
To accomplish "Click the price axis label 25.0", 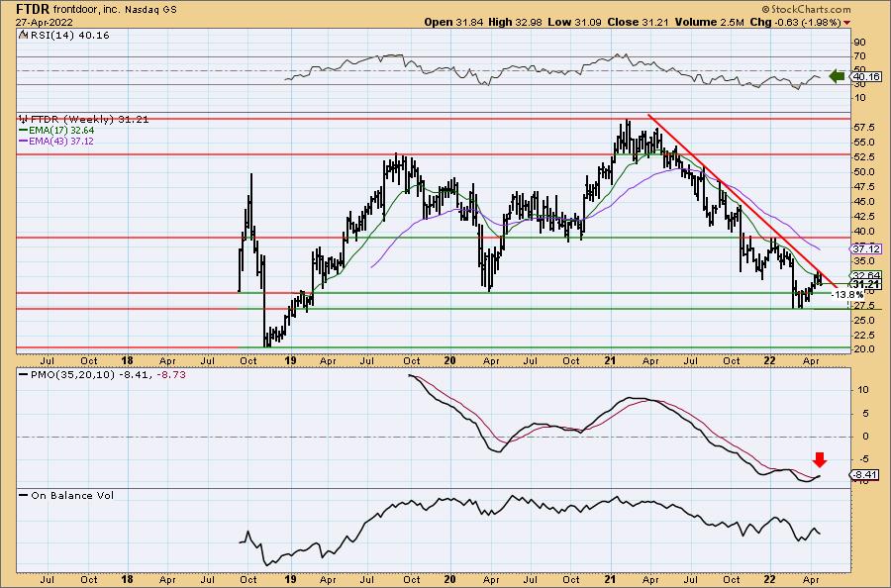I will tap(863, 321).
